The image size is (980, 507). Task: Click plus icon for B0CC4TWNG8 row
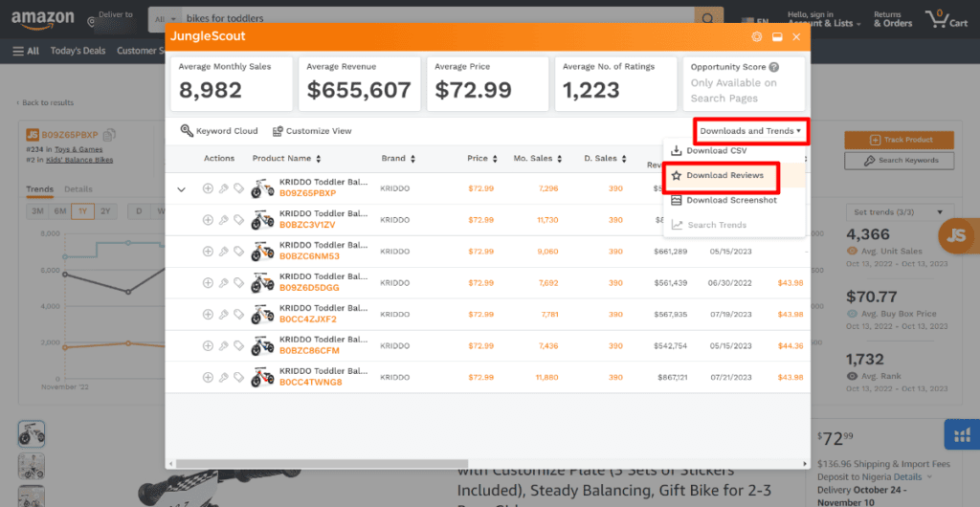[x=208, y=377]
